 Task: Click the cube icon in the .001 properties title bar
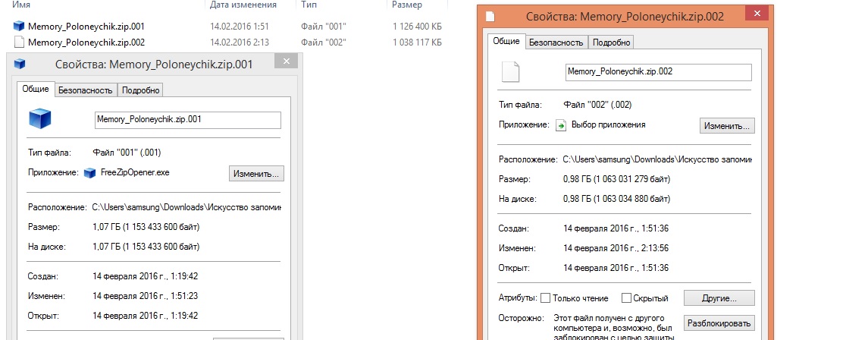pyautogui.click(x=20, y=65)
